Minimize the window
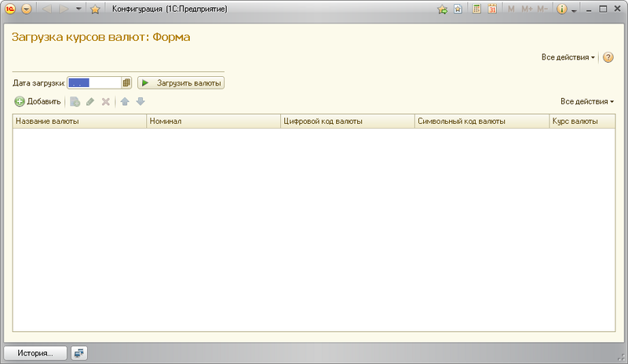This screenshot has height=364, width=628. coord(589,9)
